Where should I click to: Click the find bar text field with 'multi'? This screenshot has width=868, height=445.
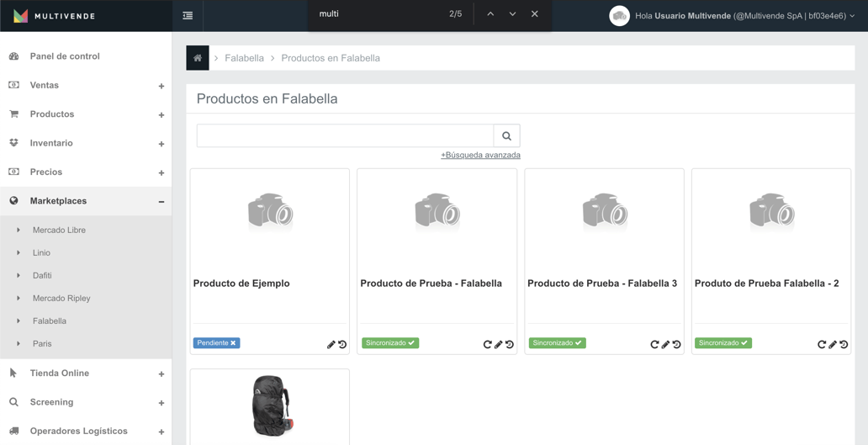pos(379,14)
